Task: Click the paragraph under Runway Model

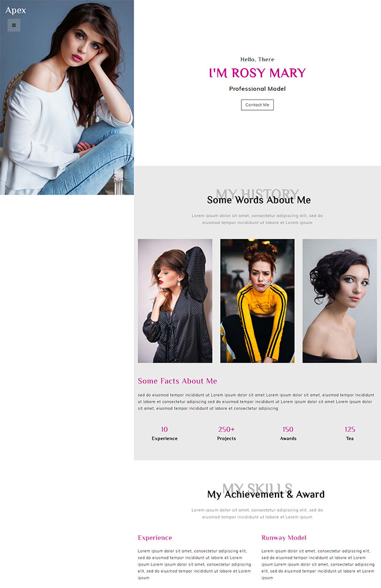Action: (318, 565)
